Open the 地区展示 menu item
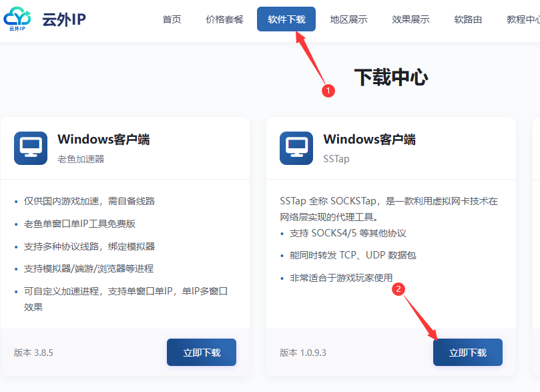 pyautogui.click(x=348, y=19)
